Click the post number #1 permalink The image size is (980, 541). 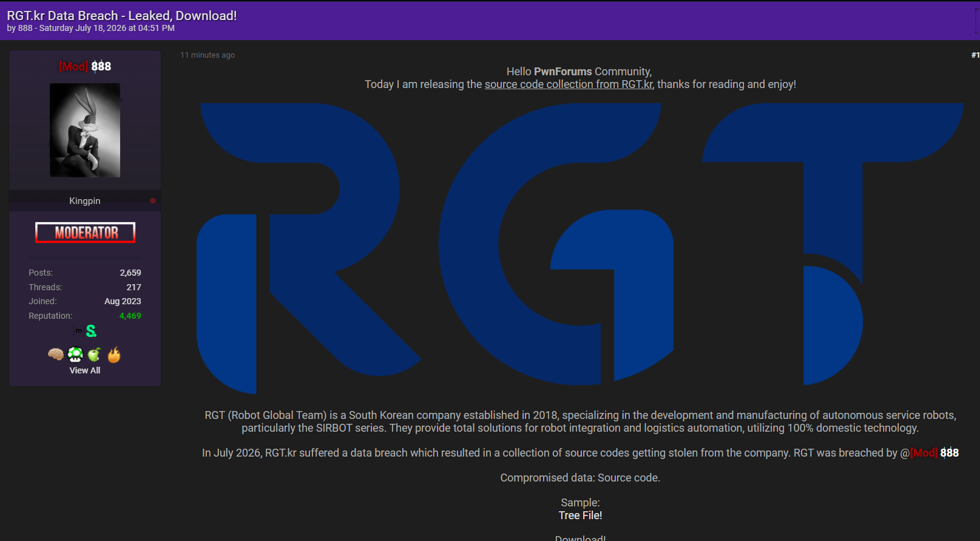tap(975, 55)
